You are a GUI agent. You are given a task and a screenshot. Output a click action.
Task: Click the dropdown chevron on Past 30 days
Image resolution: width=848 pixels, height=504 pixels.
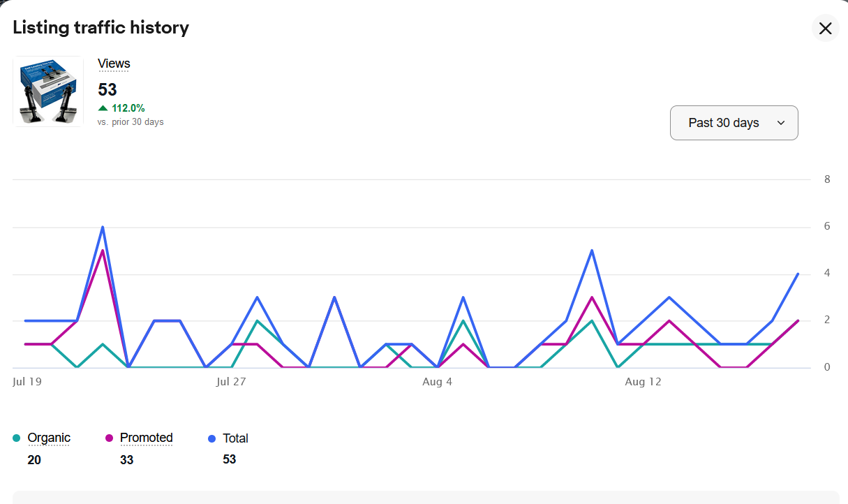click(782, 122)
